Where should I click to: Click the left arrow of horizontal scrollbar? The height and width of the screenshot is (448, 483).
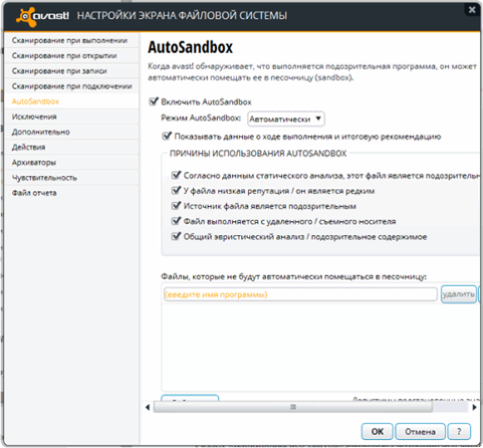[x=147, y=407]
